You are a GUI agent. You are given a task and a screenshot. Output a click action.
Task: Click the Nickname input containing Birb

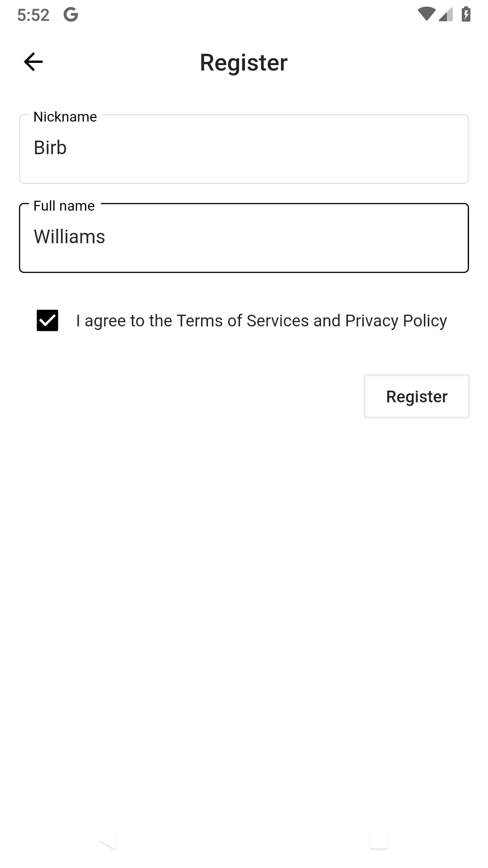coord(244,148)
